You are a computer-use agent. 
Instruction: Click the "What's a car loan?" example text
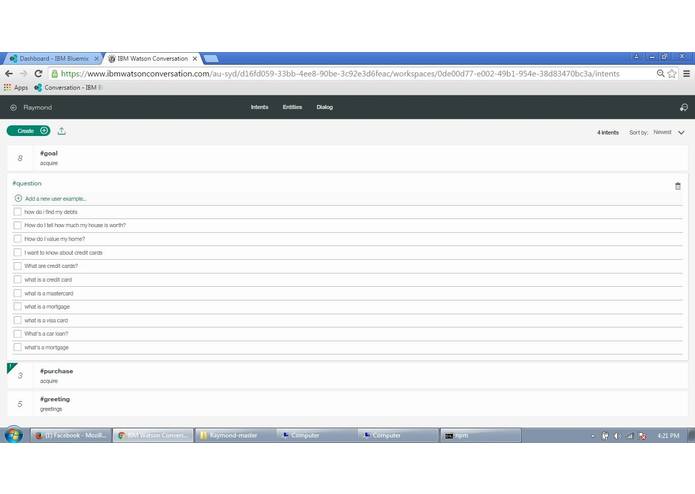[46, 334]
